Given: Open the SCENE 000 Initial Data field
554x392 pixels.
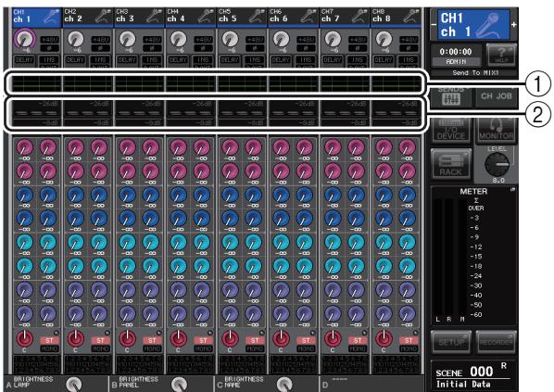Looking at the screenshot, I should 473,376.
